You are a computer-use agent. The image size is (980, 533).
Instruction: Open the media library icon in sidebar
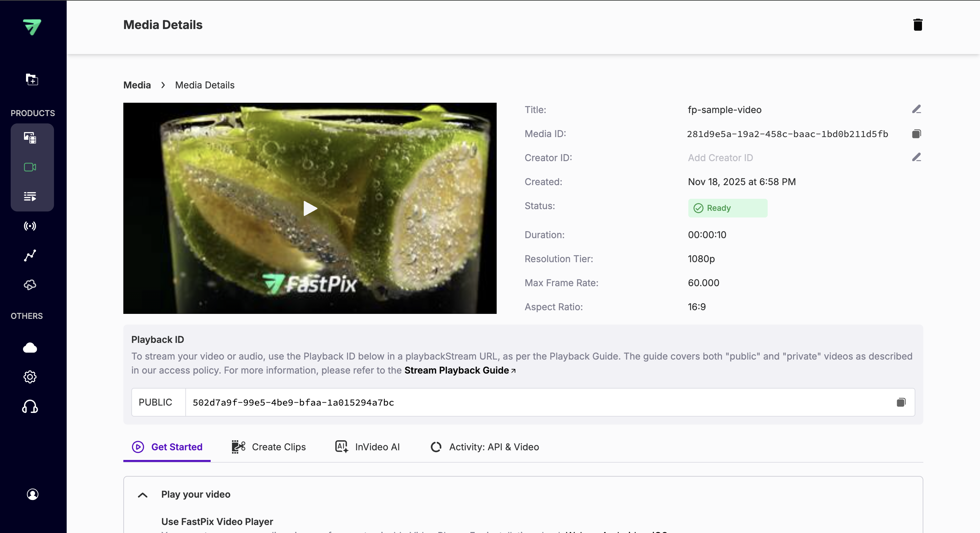29,138
